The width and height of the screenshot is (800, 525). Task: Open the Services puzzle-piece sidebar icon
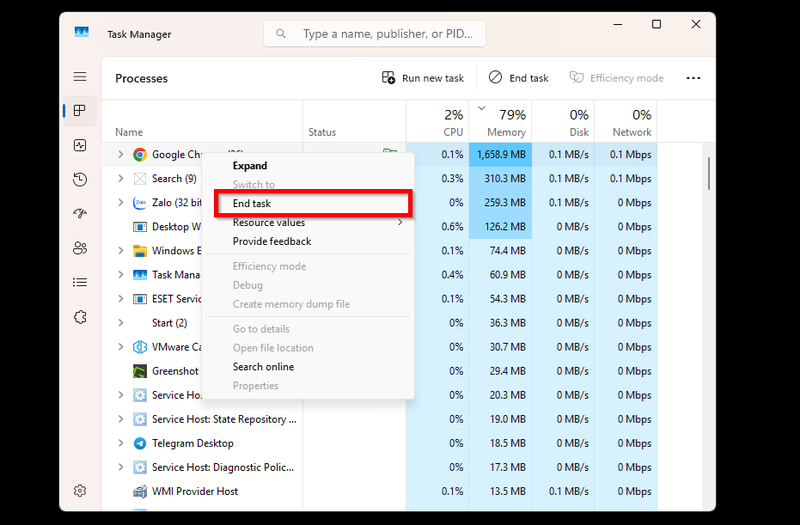[x=80, y=317]
